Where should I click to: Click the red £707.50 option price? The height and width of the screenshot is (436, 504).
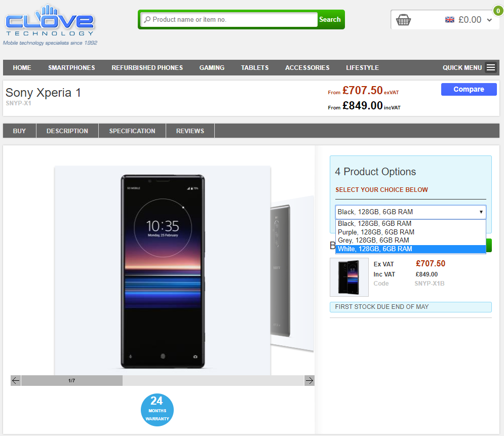[431, 263]
